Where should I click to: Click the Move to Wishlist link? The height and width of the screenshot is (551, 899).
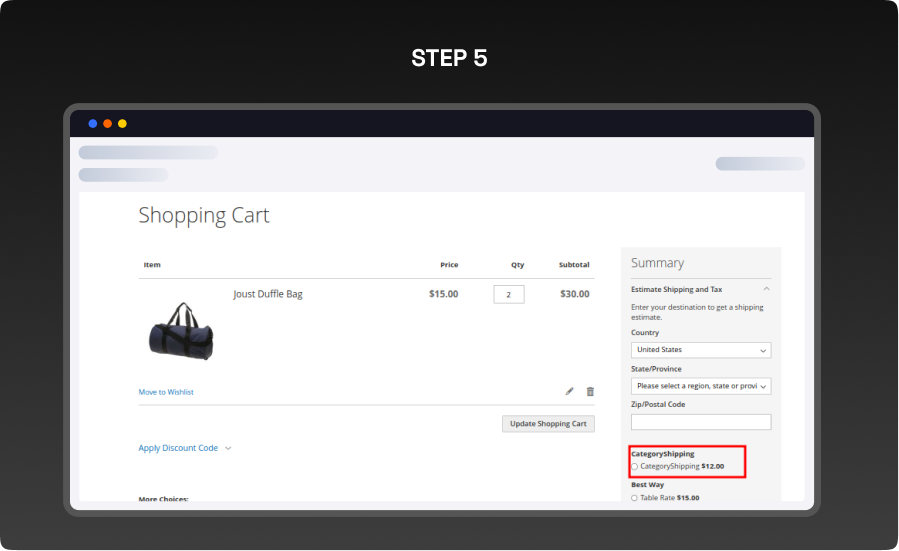pyautogui.click(x=166, y=392)
